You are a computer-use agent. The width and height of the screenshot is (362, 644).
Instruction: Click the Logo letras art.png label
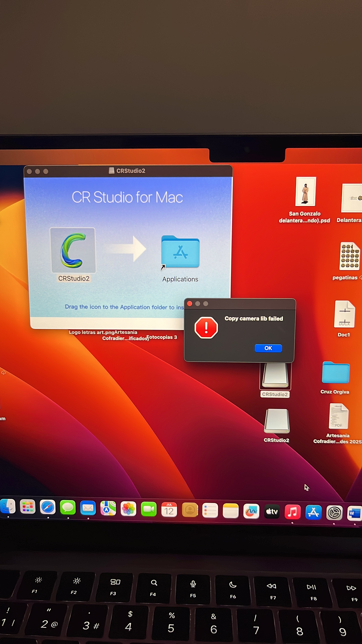92,332
